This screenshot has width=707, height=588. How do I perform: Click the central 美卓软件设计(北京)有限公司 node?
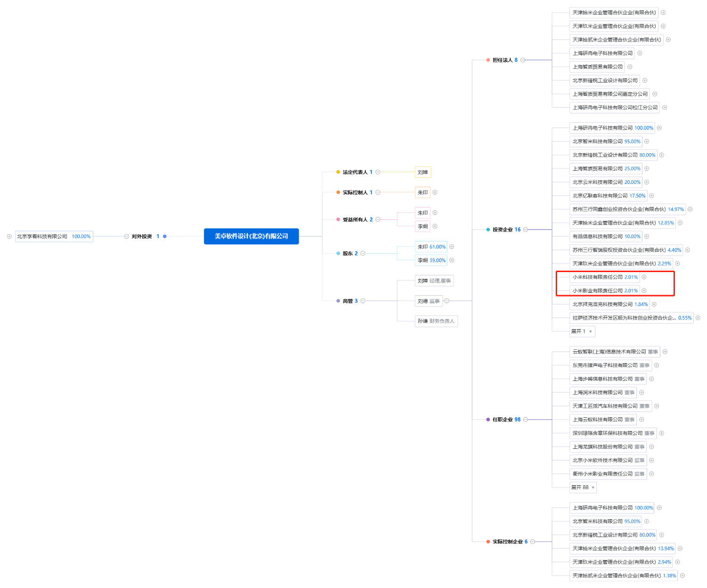coord(251,236)
